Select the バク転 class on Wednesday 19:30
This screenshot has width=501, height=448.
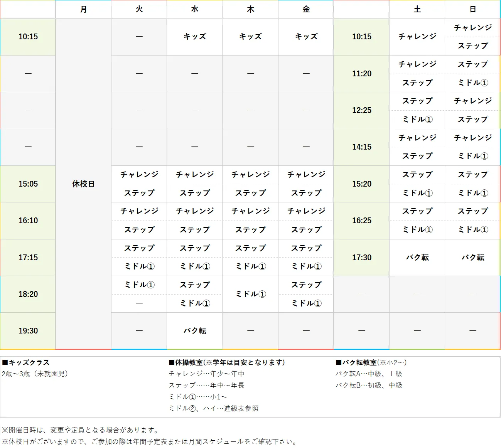coord(194,330)
